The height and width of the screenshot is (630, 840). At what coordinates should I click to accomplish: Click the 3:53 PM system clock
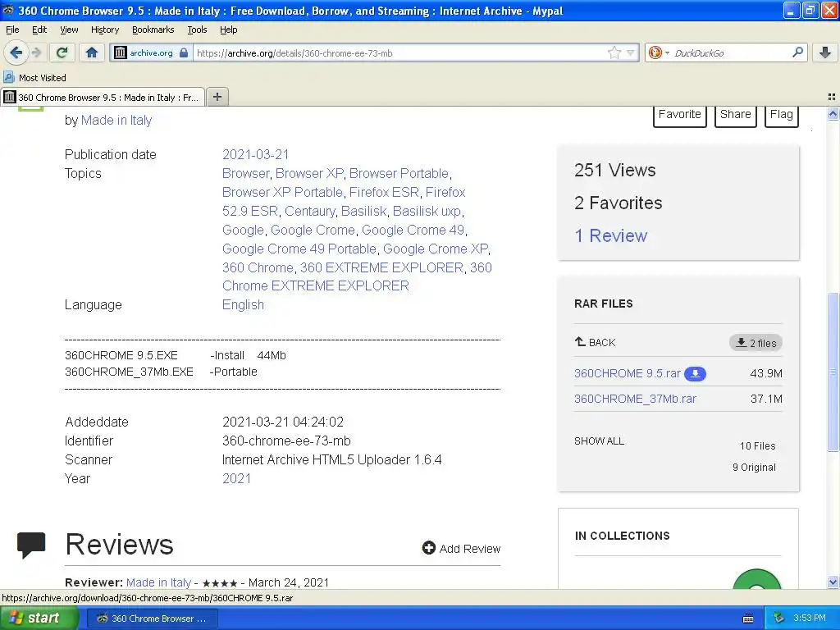[x=809, y=618]
